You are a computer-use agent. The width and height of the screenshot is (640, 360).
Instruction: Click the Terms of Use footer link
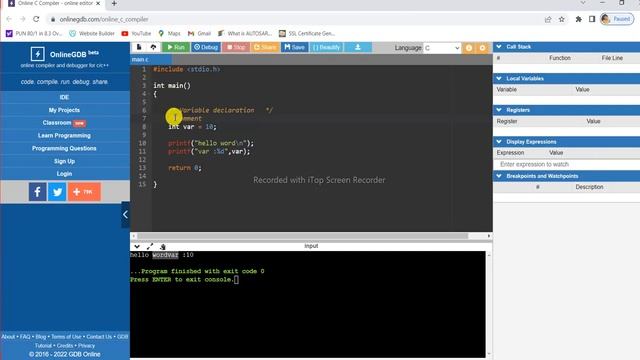(66, 337)
